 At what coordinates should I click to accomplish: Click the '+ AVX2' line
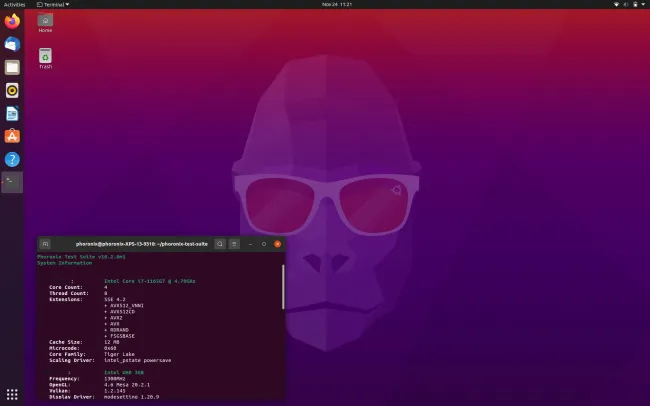pyautogui.click(x=113, y=318)
